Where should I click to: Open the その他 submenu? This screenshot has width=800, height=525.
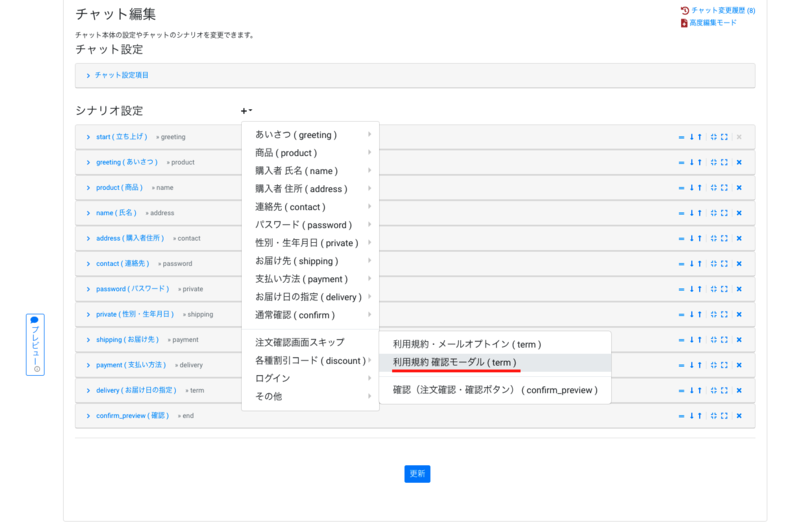(x=269, y=396)
